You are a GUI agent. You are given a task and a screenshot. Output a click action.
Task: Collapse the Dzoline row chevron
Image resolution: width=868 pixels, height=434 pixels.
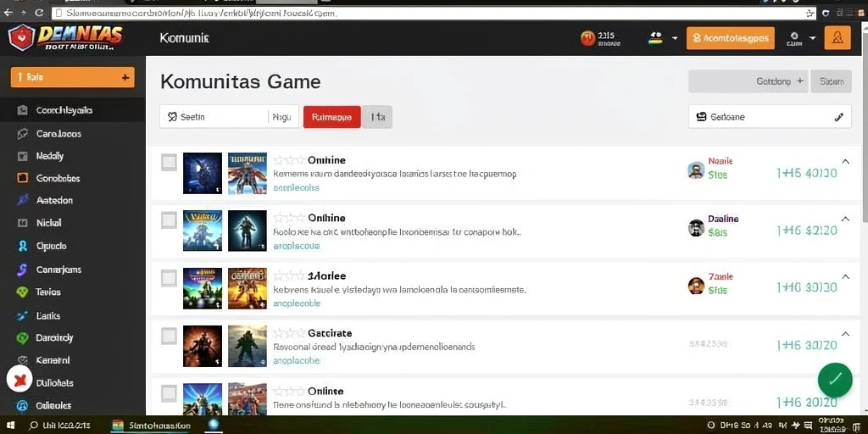tap(845, 219)
